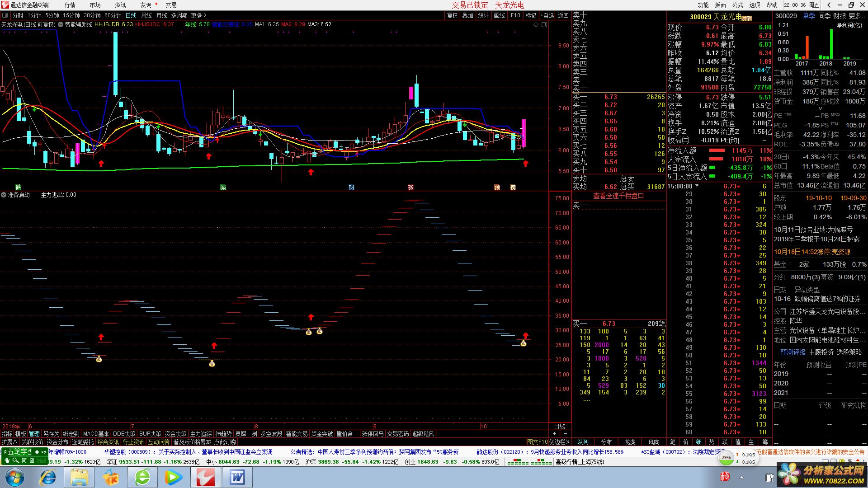Expand the 侧边栏 sidebar toggle
This screenshot has height=488, width=868.
tap(559, 442)
